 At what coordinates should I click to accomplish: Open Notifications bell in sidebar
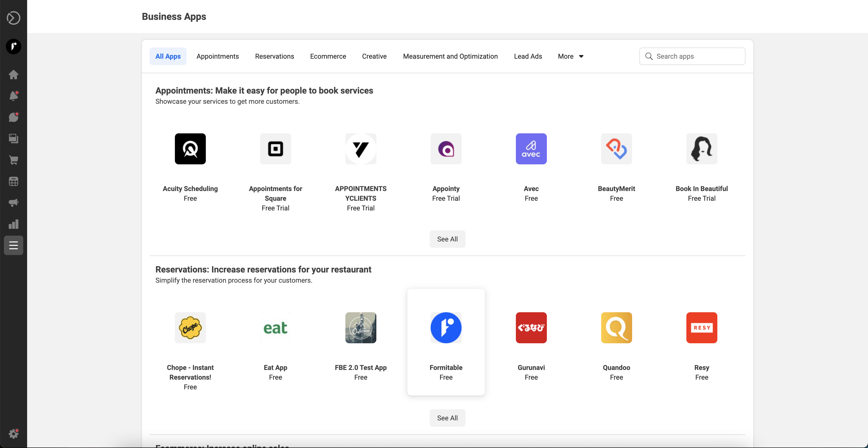point(14,96)
